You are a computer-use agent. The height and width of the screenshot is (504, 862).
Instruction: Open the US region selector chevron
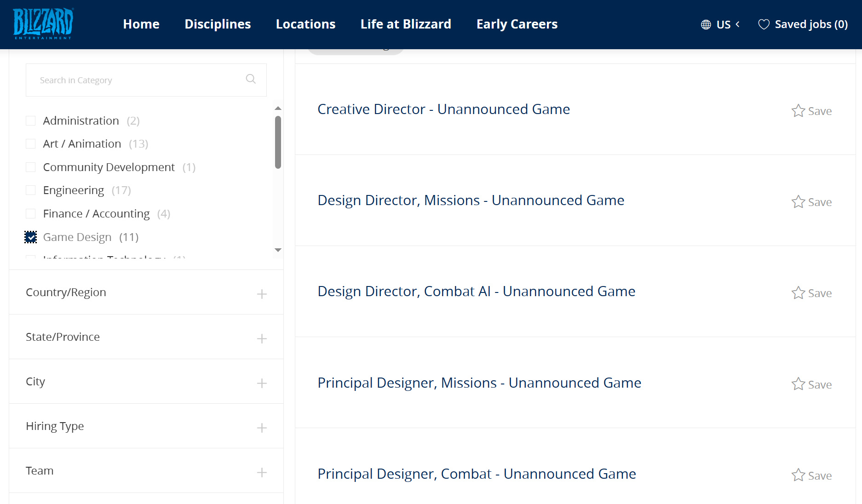[x=737, y=24]
